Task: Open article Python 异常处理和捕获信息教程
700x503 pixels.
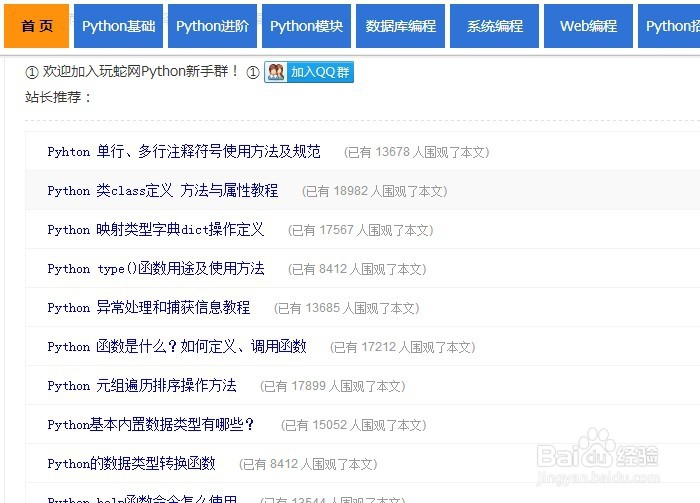Action: [x=149, y=308]
